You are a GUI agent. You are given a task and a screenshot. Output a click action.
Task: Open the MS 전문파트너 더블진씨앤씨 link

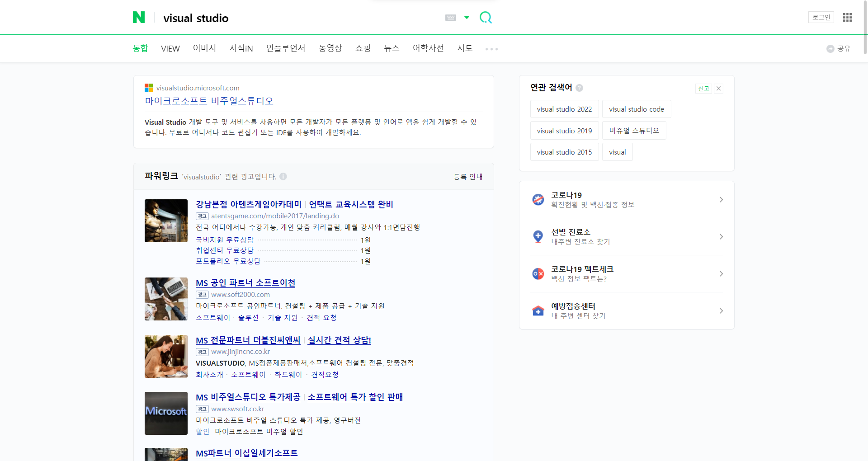pos(248,340)
